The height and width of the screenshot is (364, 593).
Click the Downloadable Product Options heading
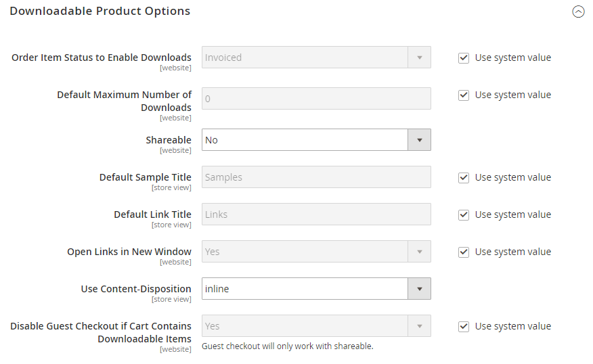tap(100, 12)
